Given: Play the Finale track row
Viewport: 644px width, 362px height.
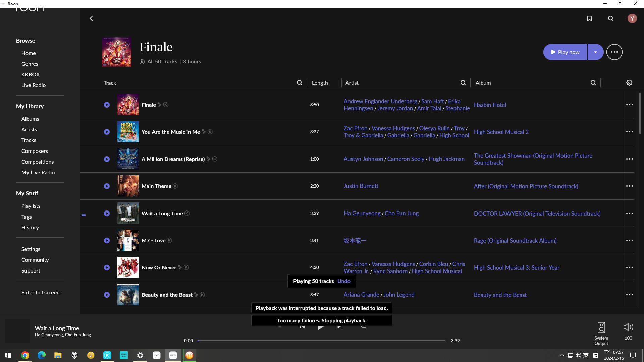Looking at the screenshot, I should click(107, 105).
